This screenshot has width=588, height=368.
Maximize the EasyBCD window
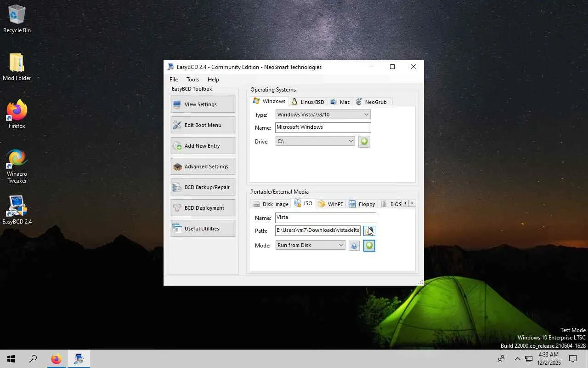(392, 67)
